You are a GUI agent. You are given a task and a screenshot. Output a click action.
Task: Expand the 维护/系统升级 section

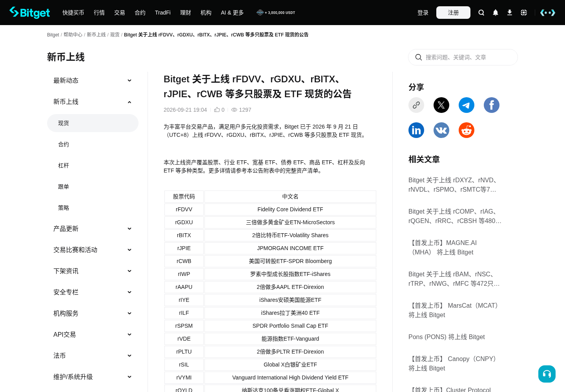point(93,377)
